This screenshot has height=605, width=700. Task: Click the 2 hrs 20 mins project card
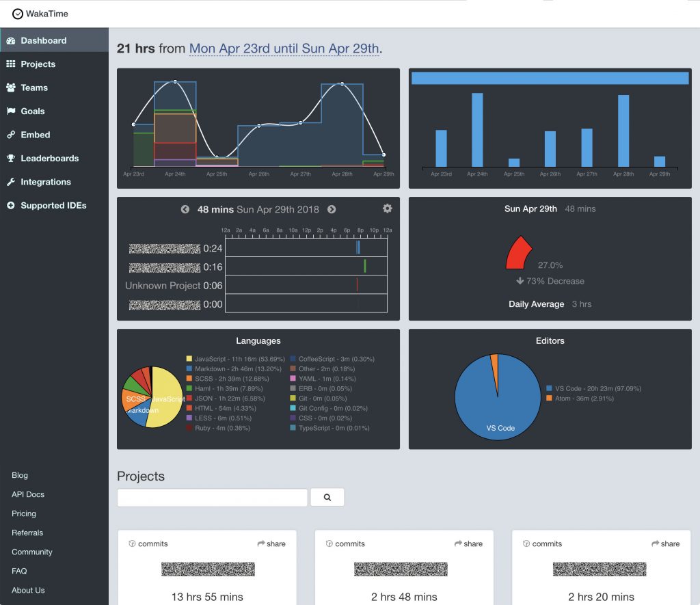[x=602, y=567]
